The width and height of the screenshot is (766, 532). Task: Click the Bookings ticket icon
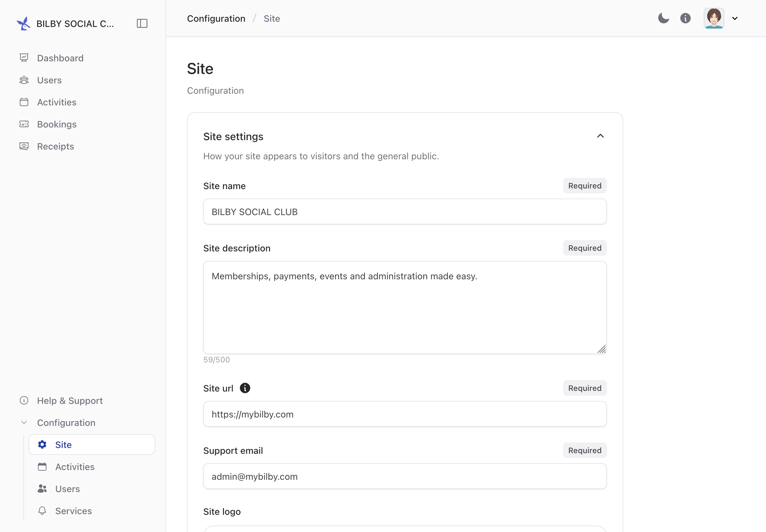[24, 124]
